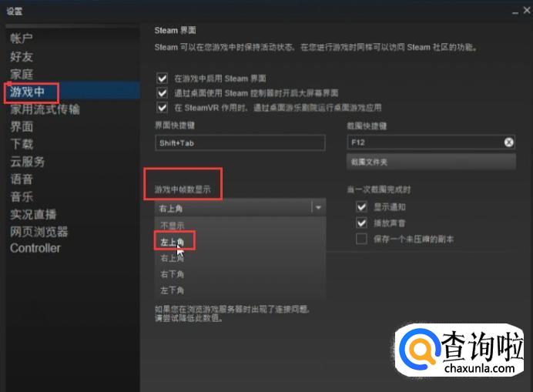This screenshot has height=392, width=533.
Task: Toggle the Big Picture overlay checkbox
Action: [163, 93]
